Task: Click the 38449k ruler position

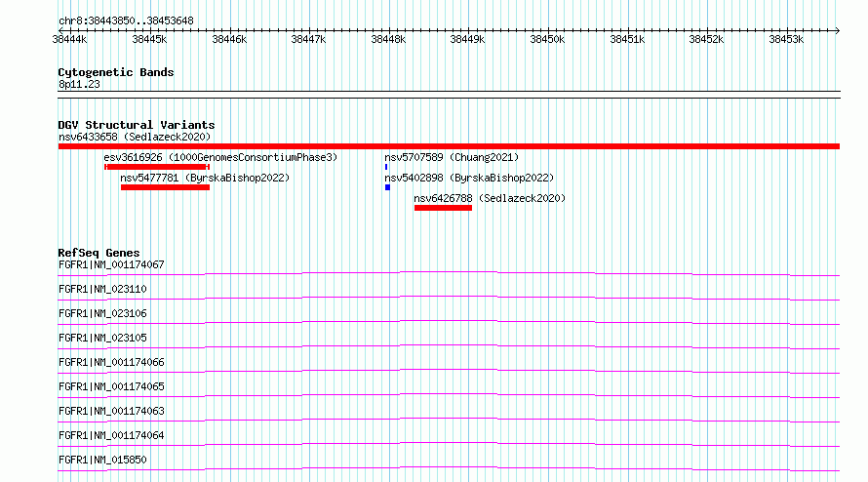Action: 468,39
